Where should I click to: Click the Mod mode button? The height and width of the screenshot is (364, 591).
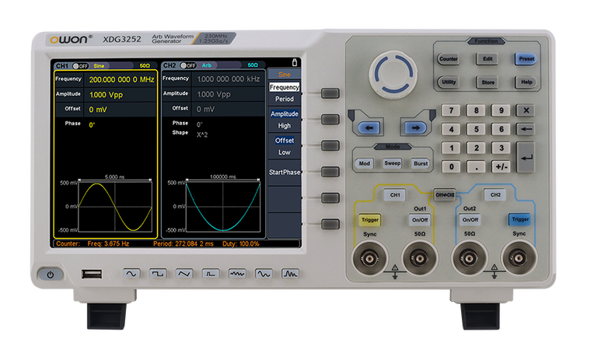[x=364, y=163]
